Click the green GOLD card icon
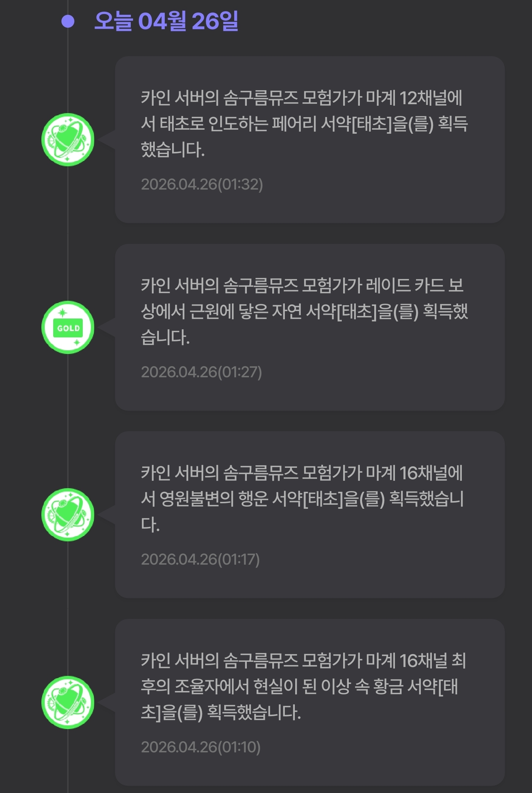 (68, 327)
